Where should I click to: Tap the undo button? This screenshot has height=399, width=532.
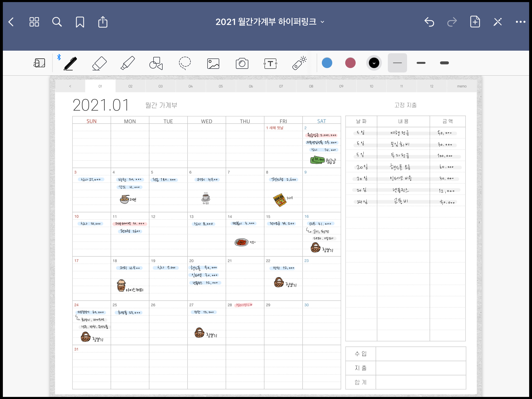[429, 22]
